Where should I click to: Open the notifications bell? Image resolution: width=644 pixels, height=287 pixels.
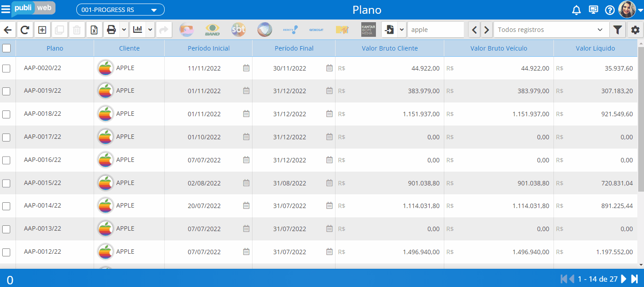577,10
